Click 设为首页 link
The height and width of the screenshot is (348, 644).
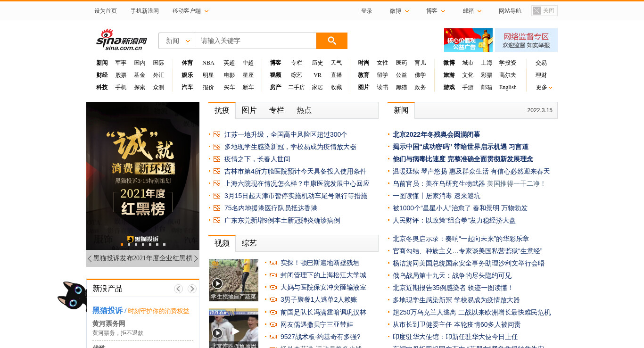(x=106, y=11)
